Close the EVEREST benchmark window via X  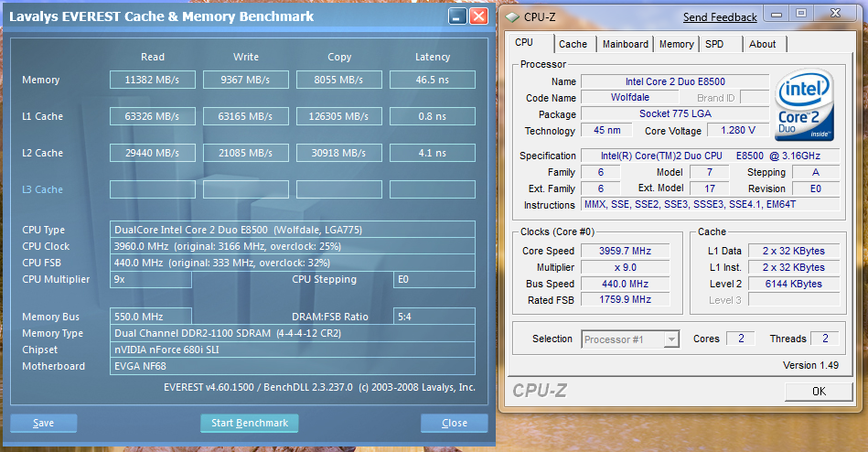click(x=479, y=16)
